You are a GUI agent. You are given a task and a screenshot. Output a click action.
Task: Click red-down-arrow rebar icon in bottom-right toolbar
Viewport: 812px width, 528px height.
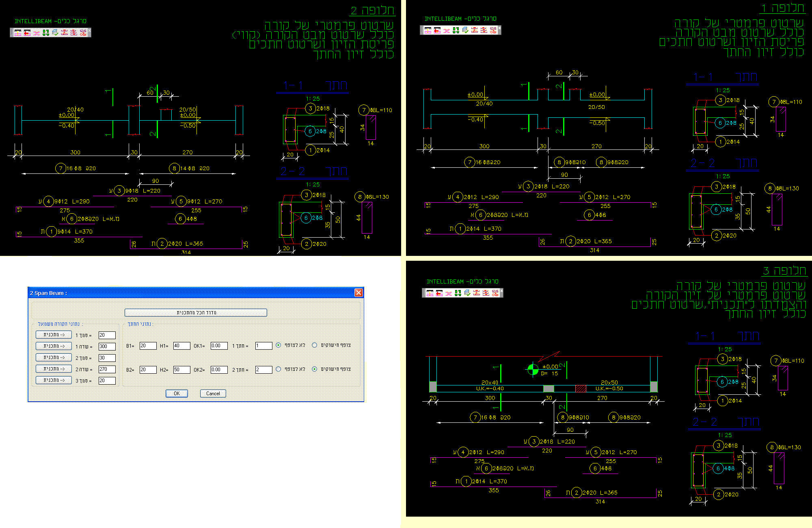477,293
